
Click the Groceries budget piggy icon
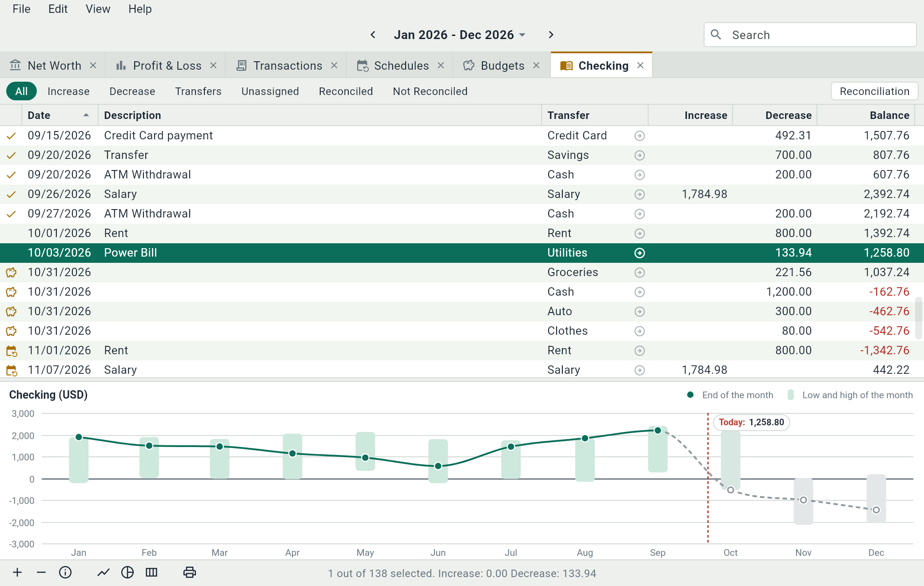coord(11,273)
